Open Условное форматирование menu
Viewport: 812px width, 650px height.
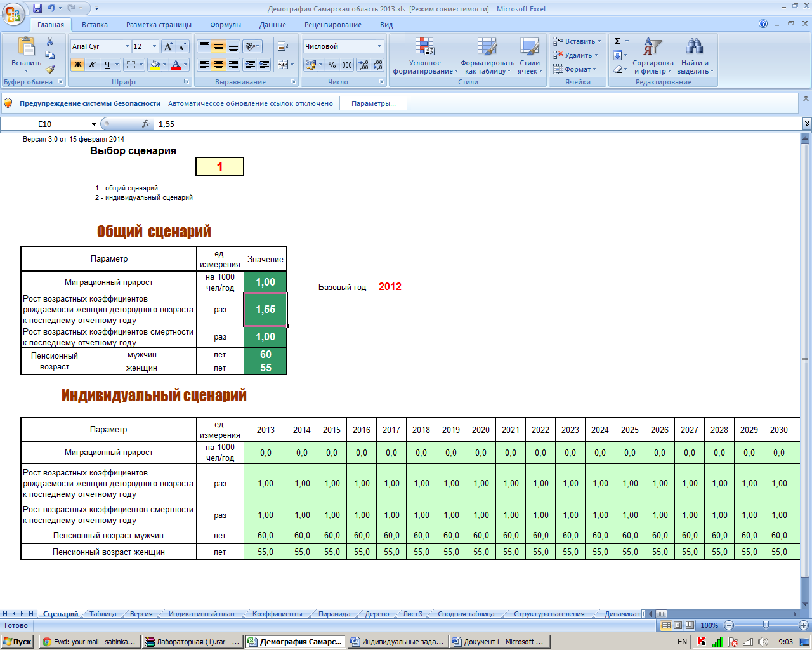(424, 56)
